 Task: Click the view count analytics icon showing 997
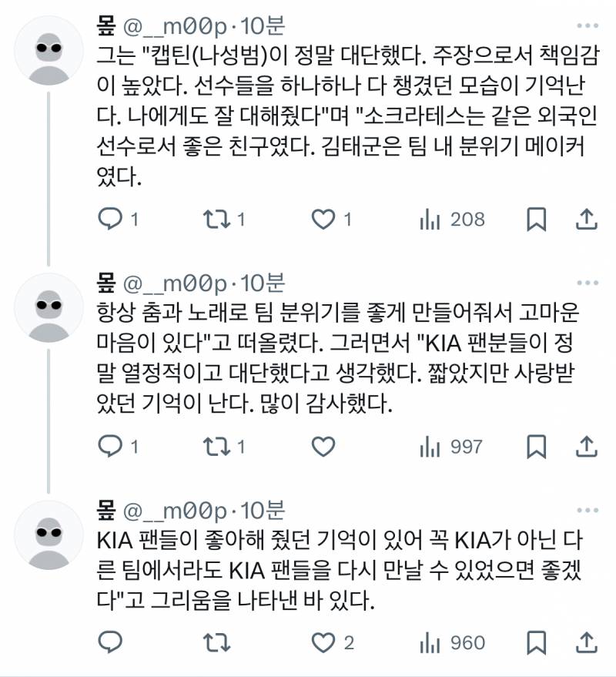point(428,445)
